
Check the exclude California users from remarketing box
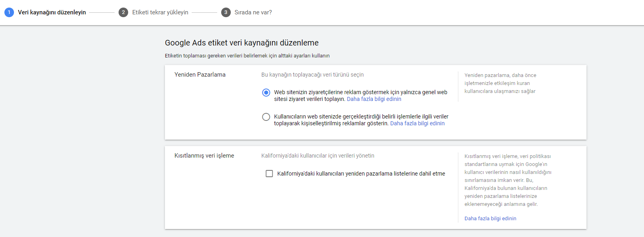click(x=269, y=174)
